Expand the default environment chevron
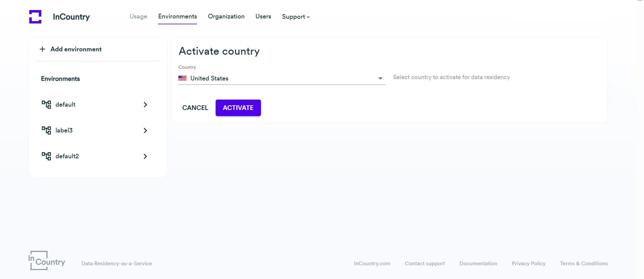 pyautogui.click(x=145, y=105)
